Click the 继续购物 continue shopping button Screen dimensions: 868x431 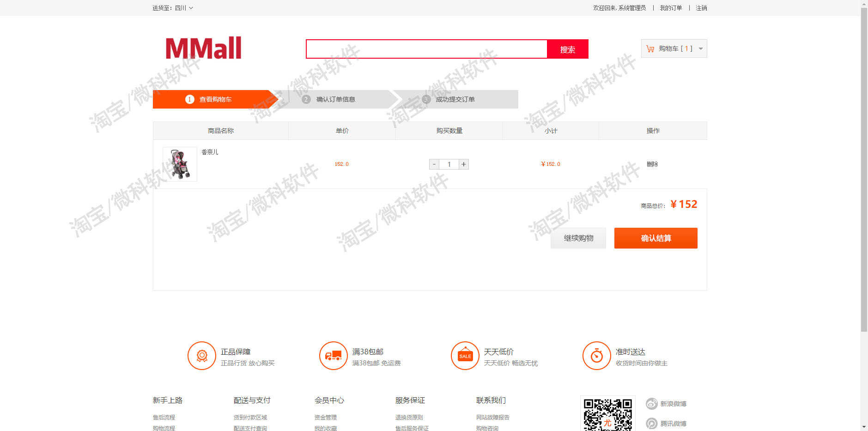pos(578,238)
